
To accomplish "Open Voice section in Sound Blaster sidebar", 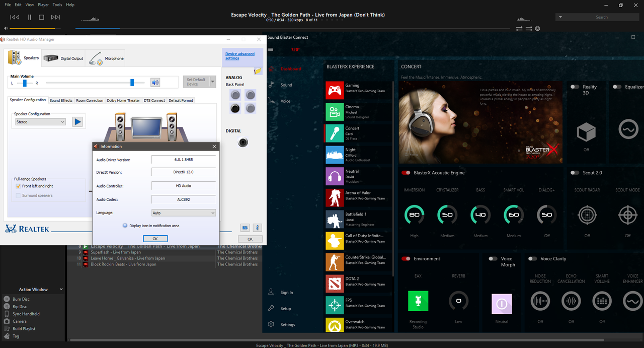I will coord(285,101).
